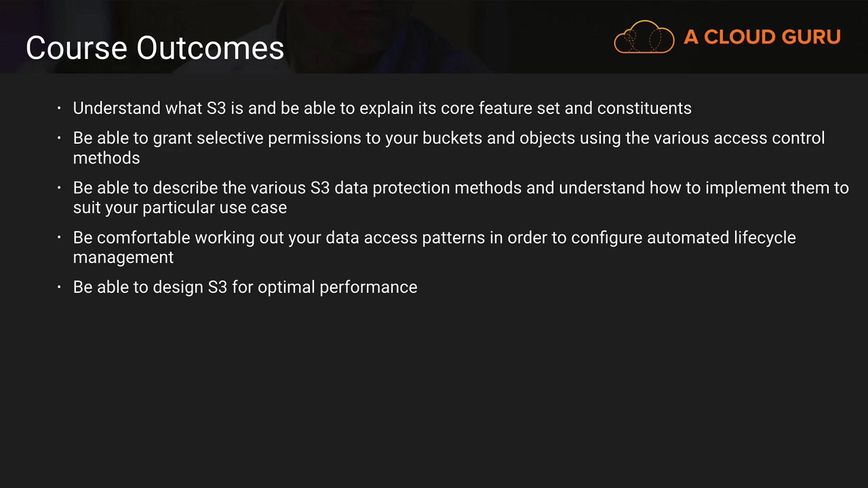
Task: Click the word "constituents" in the first bullet
Action: point(644,108)
